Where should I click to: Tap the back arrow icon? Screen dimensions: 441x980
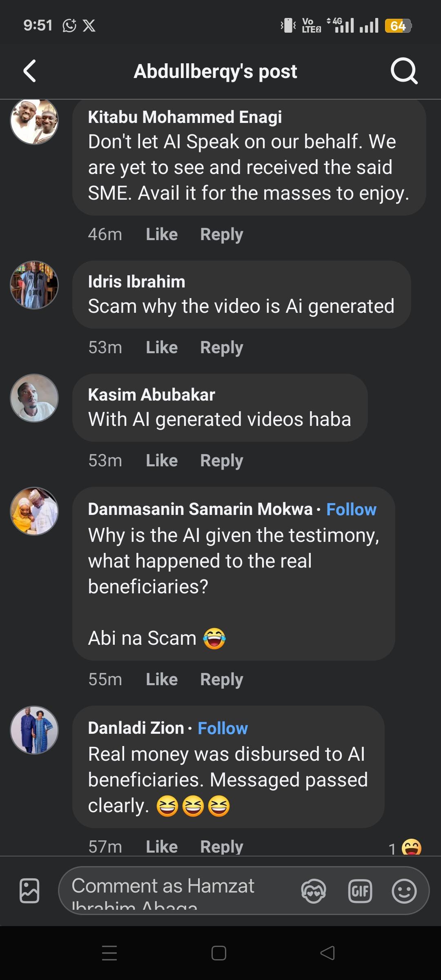[30, 71]
